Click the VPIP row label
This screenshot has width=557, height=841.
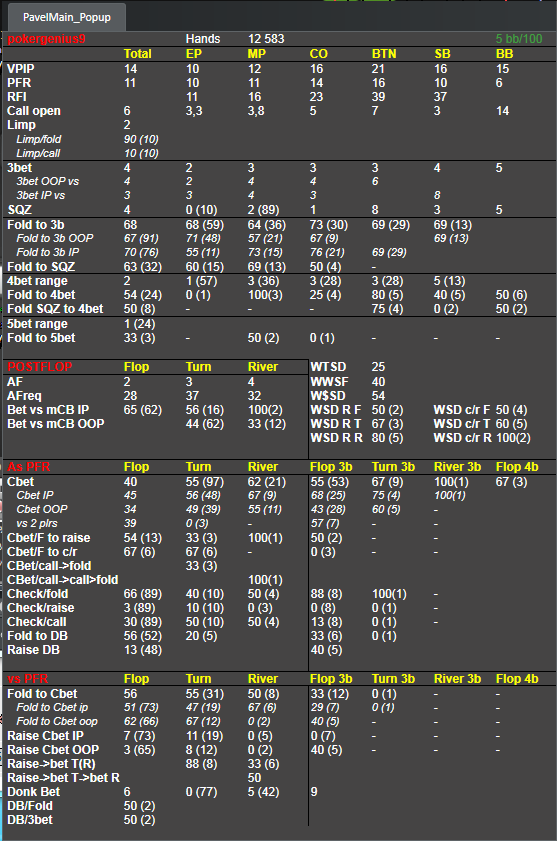point(20,69)
